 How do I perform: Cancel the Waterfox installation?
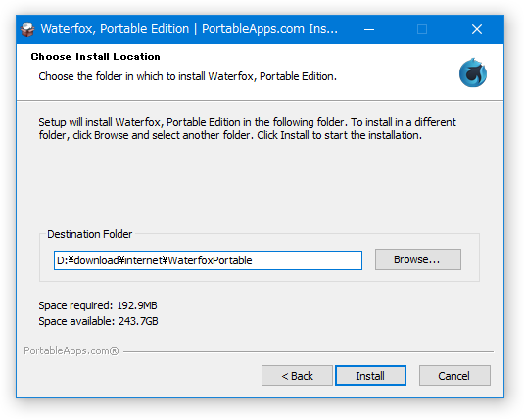pos(454,376)
